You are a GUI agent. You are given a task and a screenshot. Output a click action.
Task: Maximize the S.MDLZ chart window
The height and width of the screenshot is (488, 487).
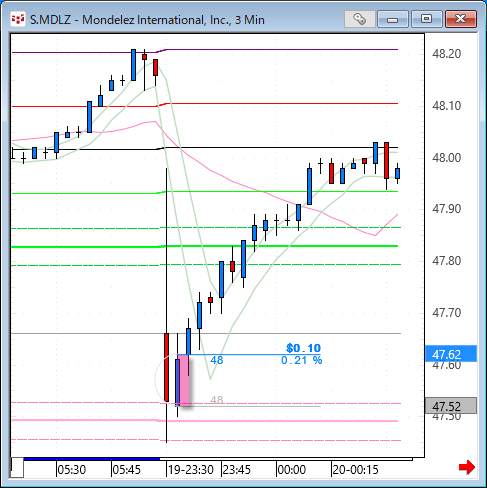pyautogui.click(x=426, y=19)
